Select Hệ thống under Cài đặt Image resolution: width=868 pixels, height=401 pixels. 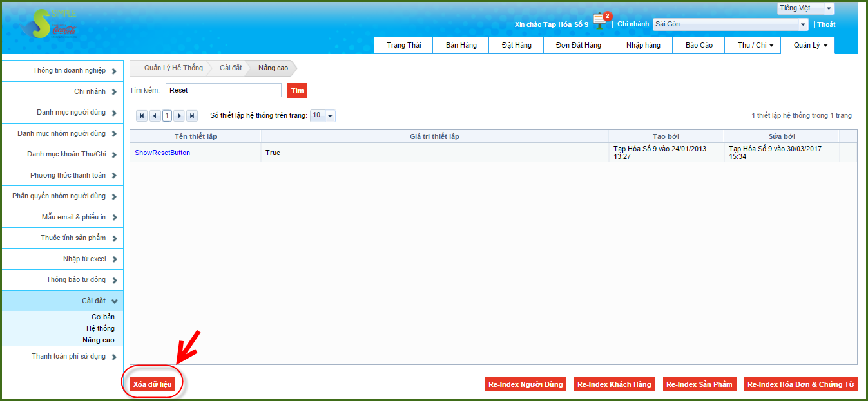(x=100, y=328)
